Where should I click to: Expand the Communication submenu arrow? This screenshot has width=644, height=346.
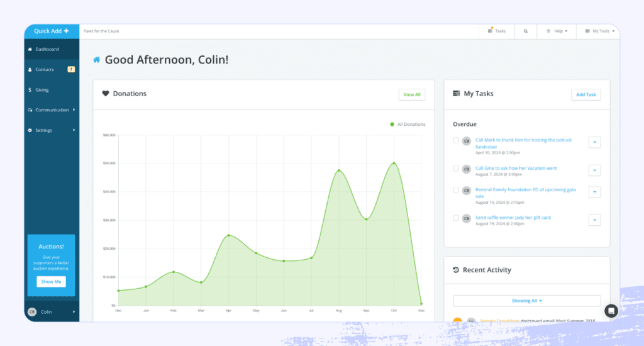74,109
